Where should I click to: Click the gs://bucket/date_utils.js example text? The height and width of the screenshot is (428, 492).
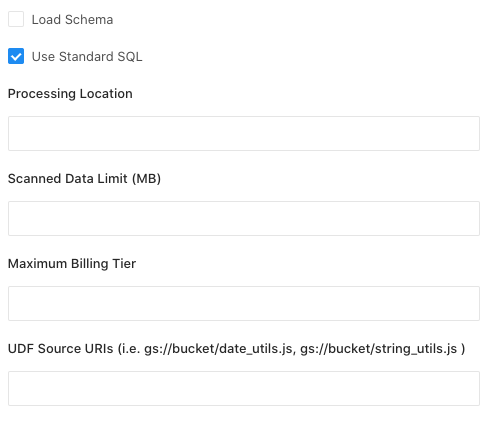point(218,349)
